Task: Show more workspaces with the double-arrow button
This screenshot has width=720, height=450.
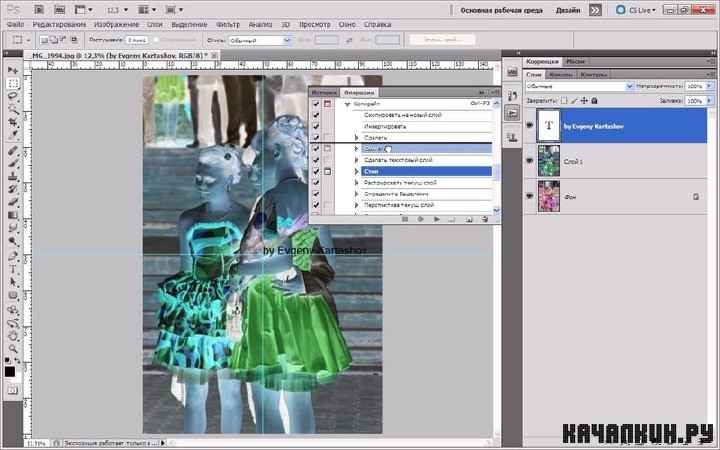Action: 595,10
